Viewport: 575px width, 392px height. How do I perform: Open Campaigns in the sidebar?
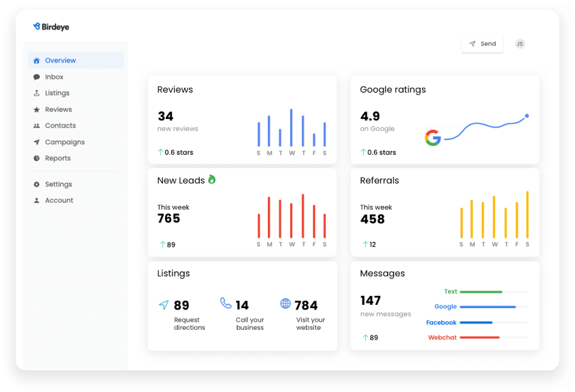(x=76, y=142)
